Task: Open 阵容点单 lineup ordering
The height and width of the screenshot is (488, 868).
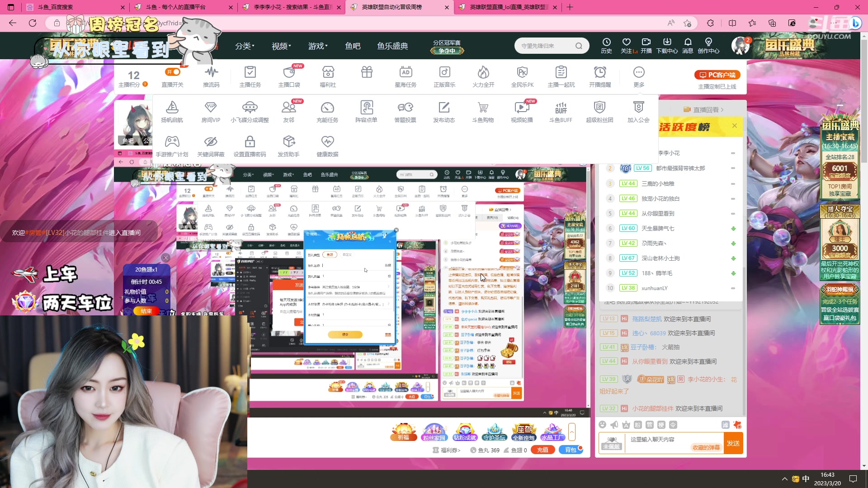Action: (x=366, y=112)
